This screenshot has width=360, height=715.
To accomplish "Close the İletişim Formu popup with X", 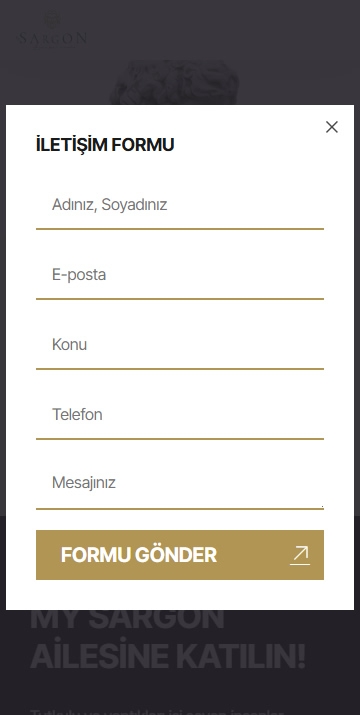I will pyautogui.click(x=332, y=127).
